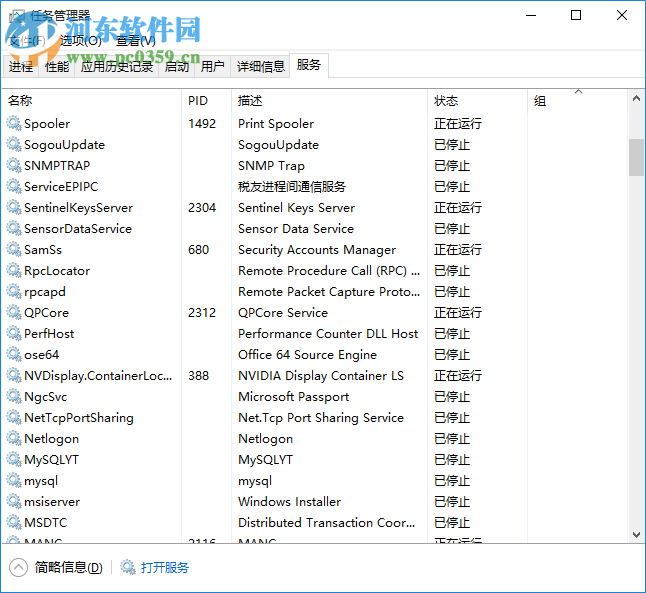Click the Print Spooler description
The image size is (646, 593).
(276, 124)
